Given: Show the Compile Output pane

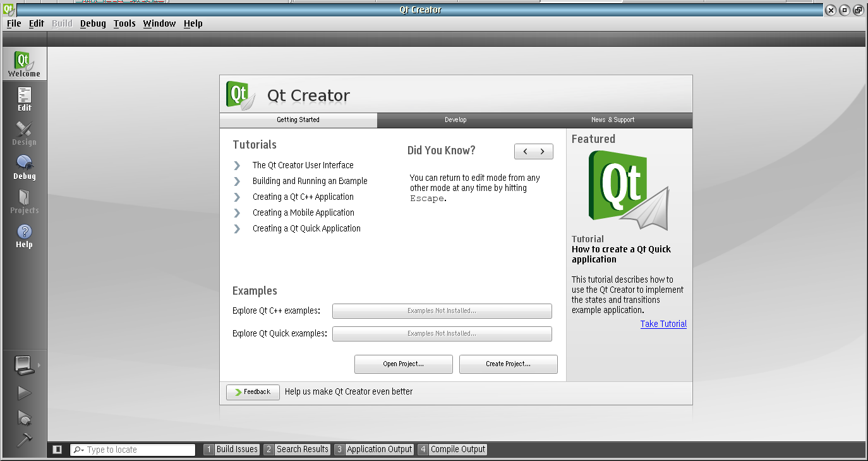Looking at the screenshot, I should coord(452,450).
